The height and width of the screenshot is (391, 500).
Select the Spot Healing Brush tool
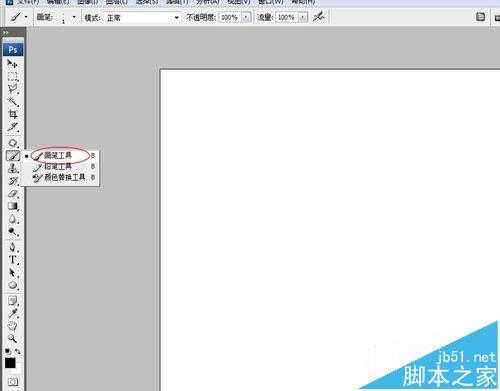(x=13, y=143)
